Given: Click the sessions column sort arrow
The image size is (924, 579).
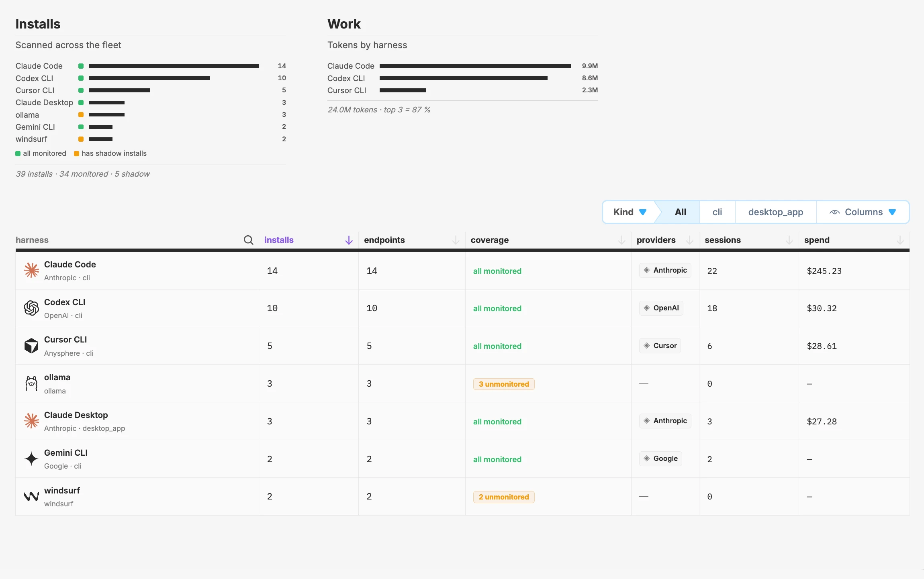Looking at the screenshot, I should [x=789, y=240].
